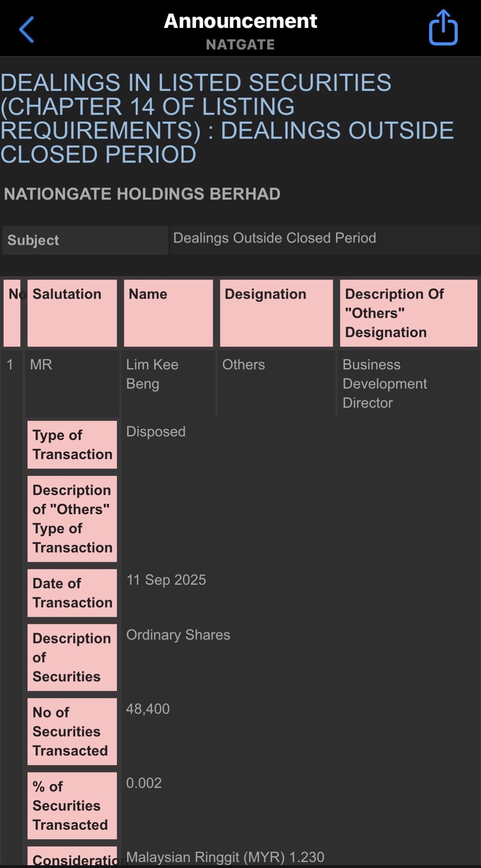Image resolution: width=481 pixels, height=868 pixels.
Task: Tap the 11 Sep 2025 transaction date
Action: 166,580
